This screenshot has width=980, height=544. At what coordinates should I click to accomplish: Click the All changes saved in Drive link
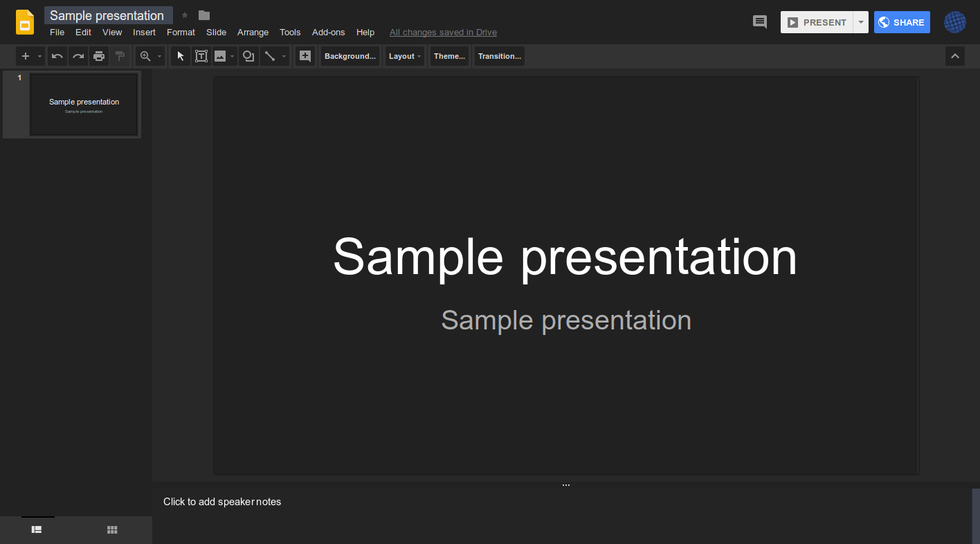coord(443,32)
